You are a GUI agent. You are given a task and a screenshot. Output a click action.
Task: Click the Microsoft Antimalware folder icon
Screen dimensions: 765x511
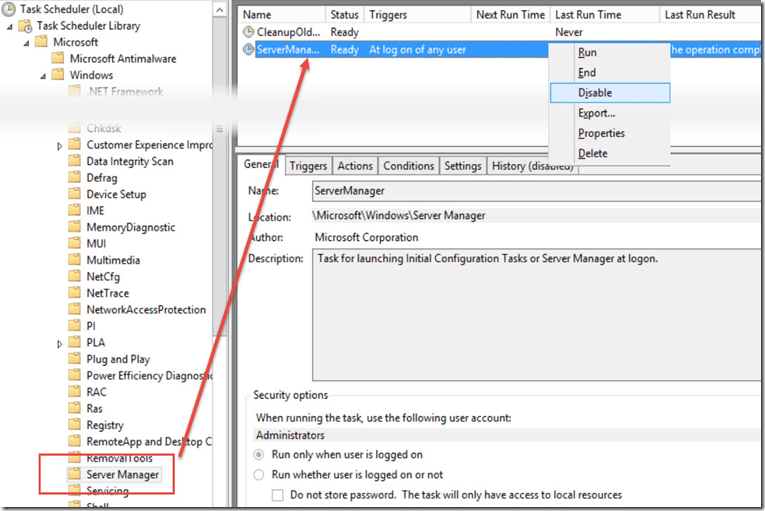[x=57, y=59]
